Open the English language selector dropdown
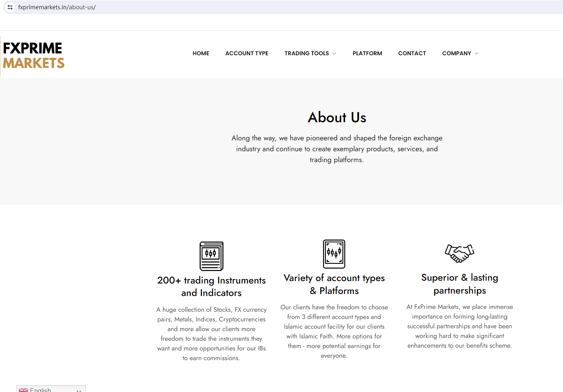The image size is (563, 392). tap(51, 389)
